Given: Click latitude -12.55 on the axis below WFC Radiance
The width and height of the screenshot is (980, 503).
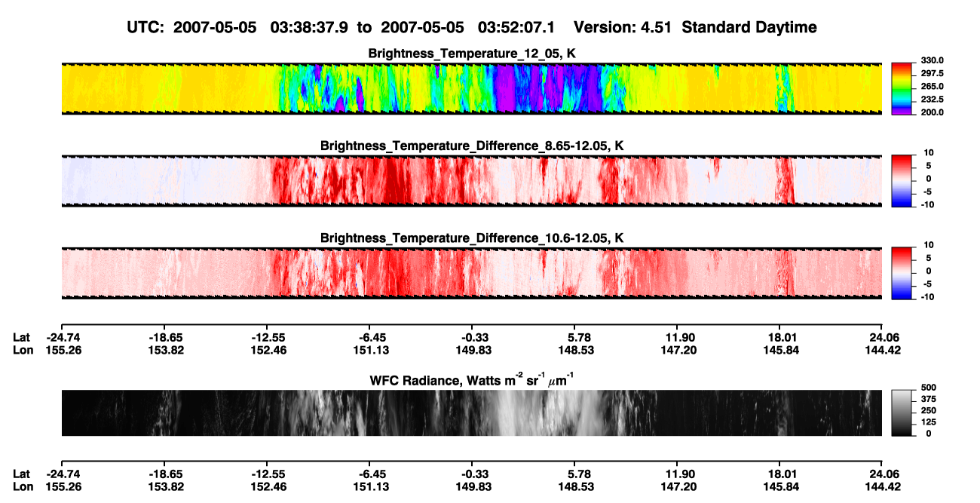Looking at the screenshot, I should coord(268,474).
